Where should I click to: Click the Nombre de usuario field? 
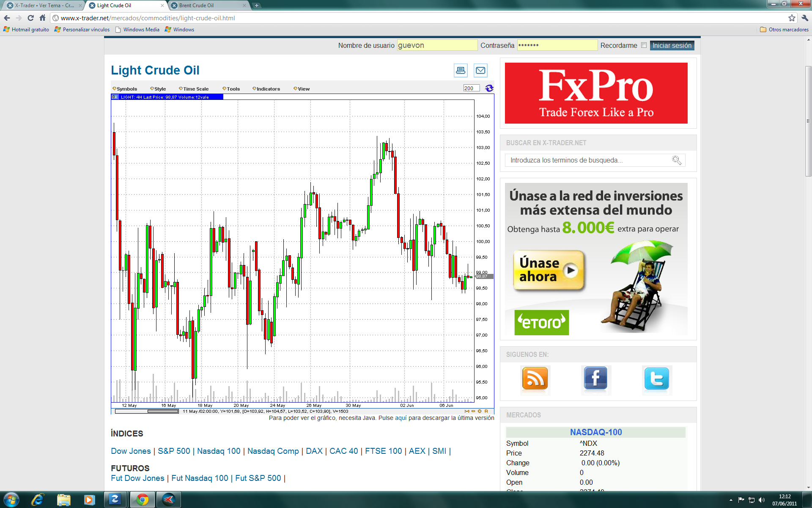437,45
